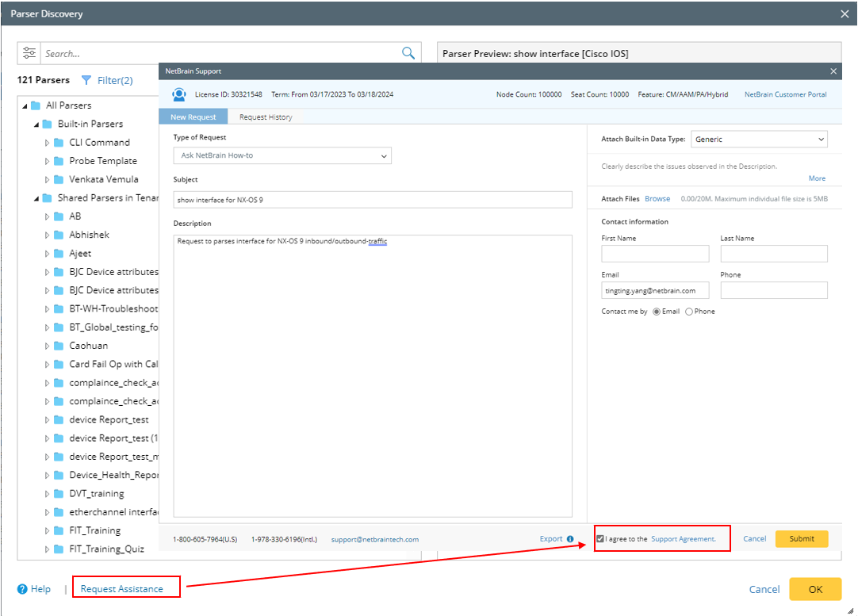This screenshot has width=858, height=616.
Task: Click Browse to attach files
Action: [x=657, y=199]
